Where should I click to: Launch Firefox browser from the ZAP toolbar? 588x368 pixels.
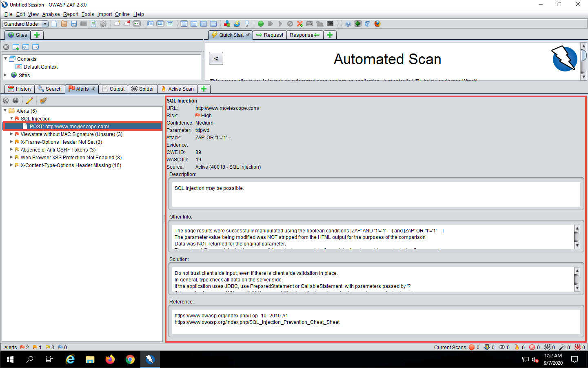click(377, 24)
